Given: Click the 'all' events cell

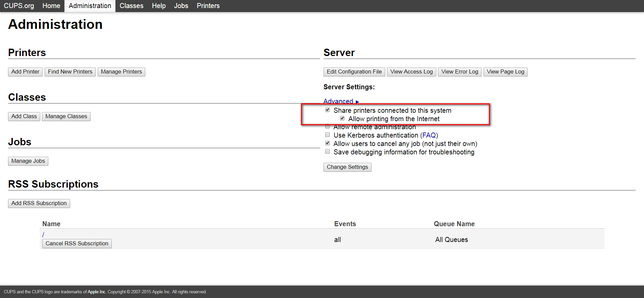Looking at the screenshot, I should (337, 240).
